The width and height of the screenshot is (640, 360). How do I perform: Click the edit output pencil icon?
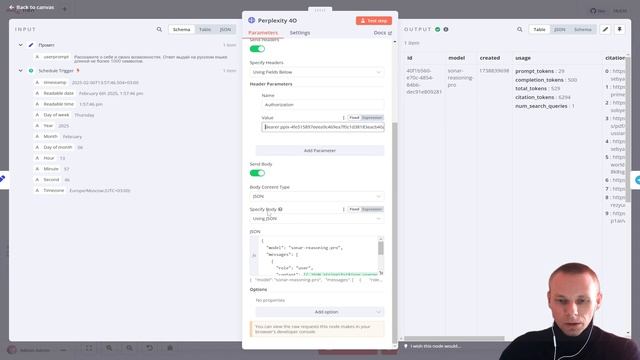pyautogui.click(x=605, y=29)
